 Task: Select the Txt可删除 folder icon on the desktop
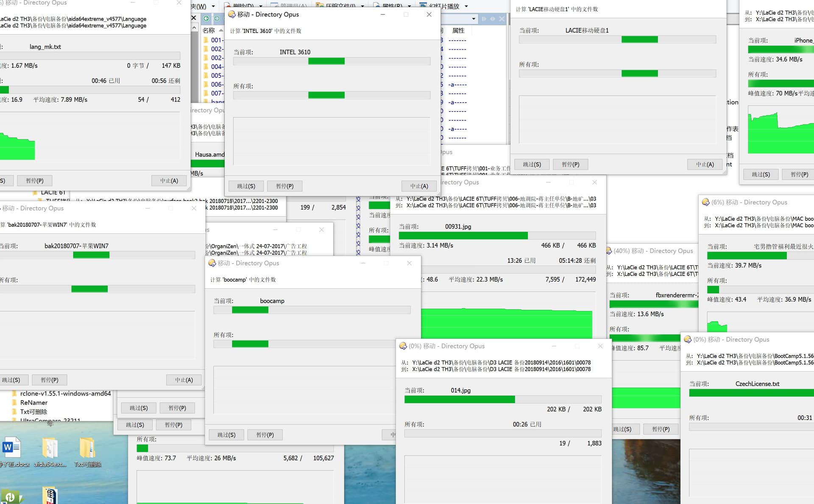[x=87, y=448]
